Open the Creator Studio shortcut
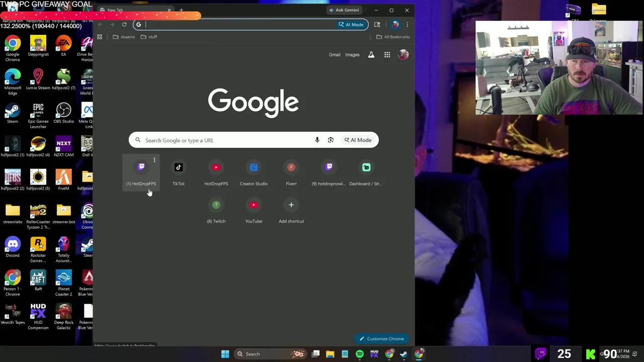 [x=254, y=172]
